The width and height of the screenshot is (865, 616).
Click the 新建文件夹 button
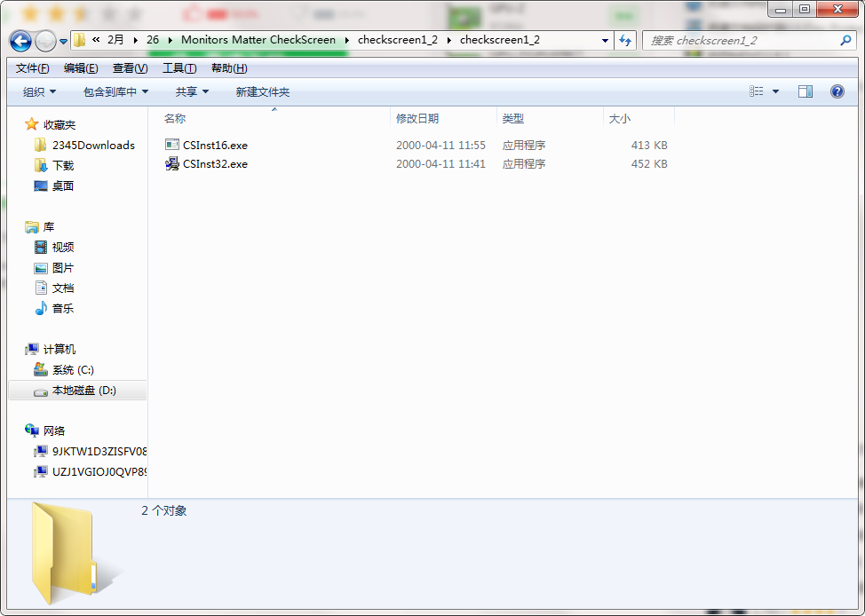(262, 91)
